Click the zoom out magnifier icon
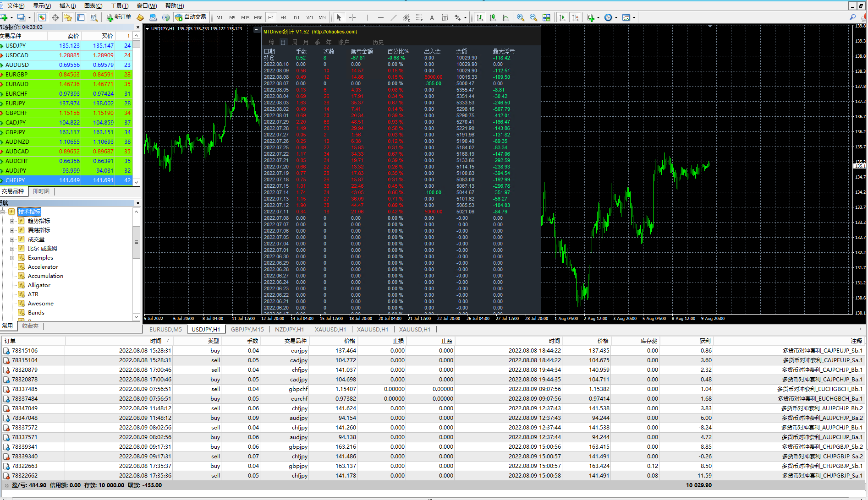Screen dimensions: 868x500 coord(533,17)
